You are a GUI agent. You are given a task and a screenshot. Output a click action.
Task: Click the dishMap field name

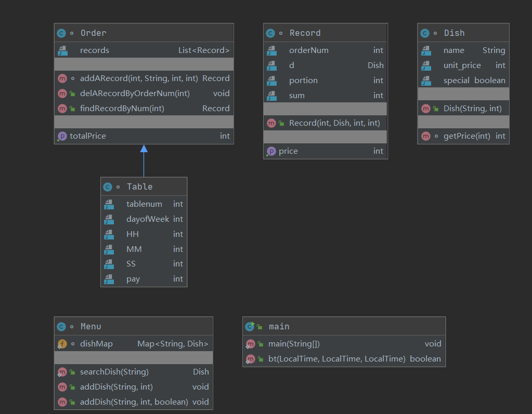[x=96, y=344]
